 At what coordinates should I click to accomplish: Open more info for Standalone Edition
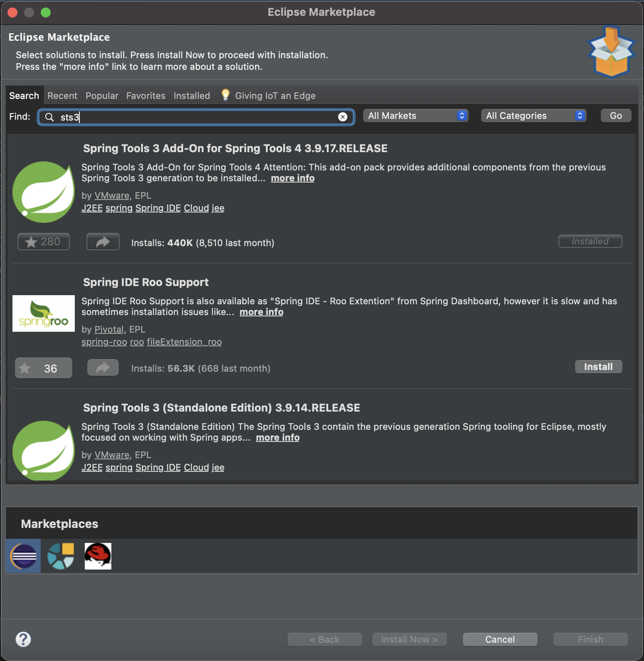click(x=278, y=437)
